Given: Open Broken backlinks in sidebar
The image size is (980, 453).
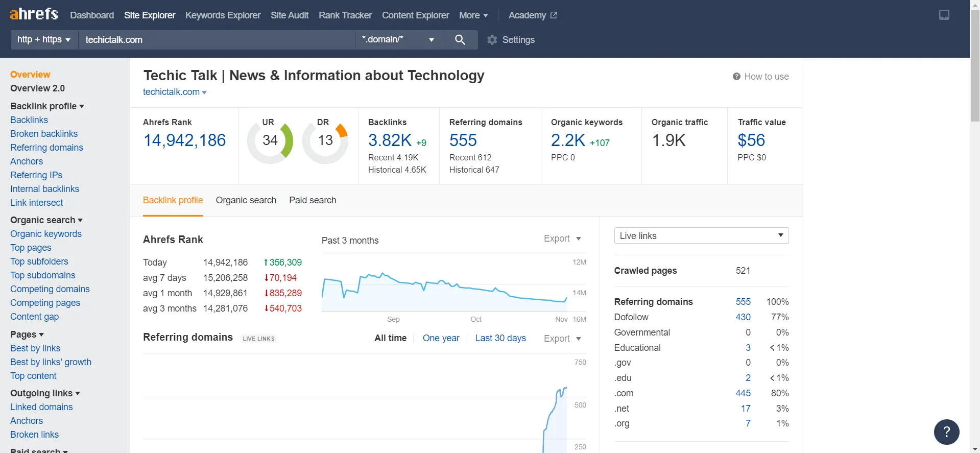Looking at the screenshot, I should pyautogui.click(x=44, y=134).
